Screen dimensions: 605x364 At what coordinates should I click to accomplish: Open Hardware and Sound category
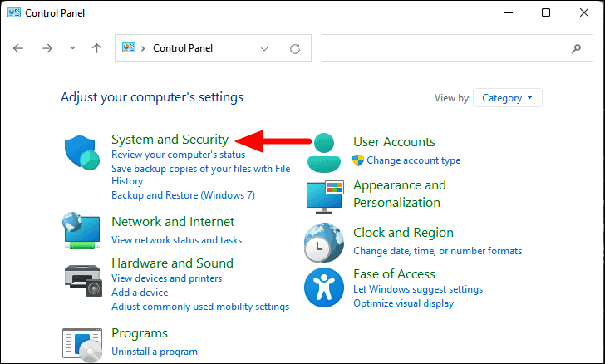pyautogui.click(x=173, y=263)
